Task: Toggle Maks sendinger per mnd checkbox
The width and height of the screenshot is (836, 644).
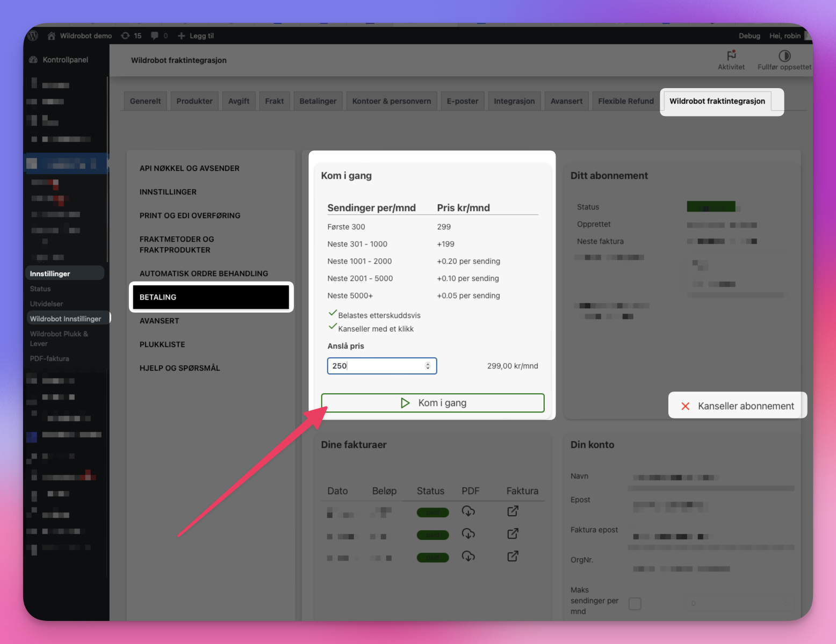Action: pos(635,604)
